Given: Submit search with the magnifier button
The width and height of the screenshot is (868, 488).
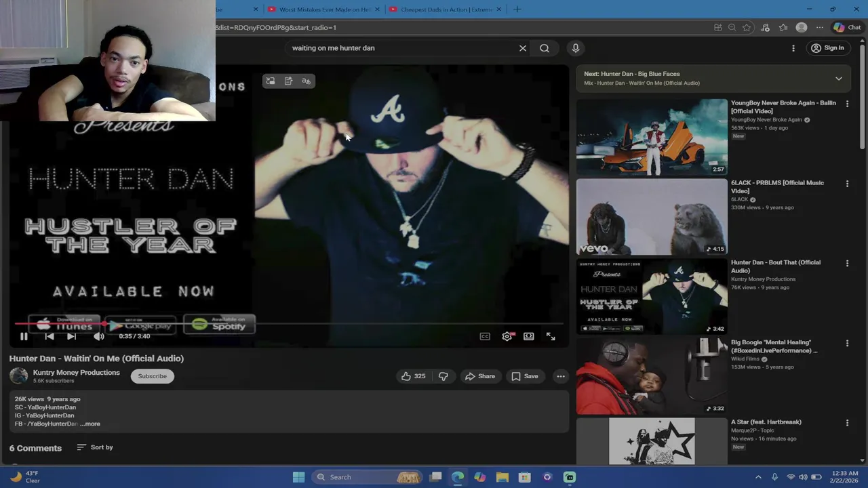Looking at the screenshot, I should pos(545,48).
